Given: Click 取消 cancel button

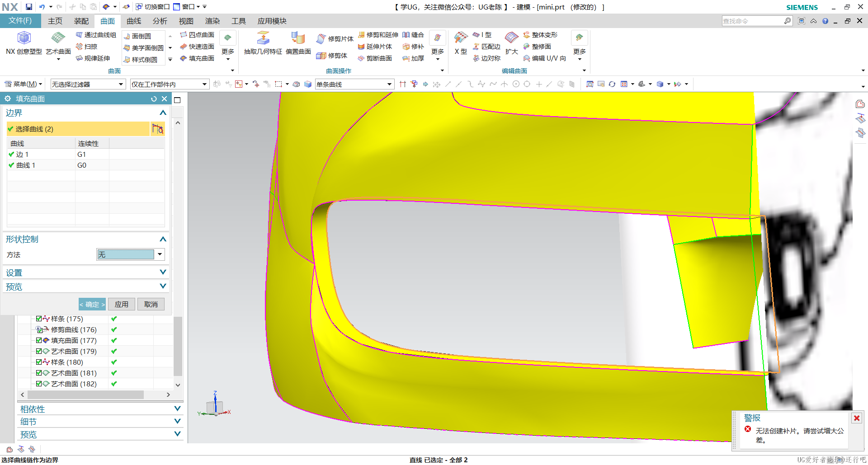Looking at the screenshot, I should pos(151,304).
